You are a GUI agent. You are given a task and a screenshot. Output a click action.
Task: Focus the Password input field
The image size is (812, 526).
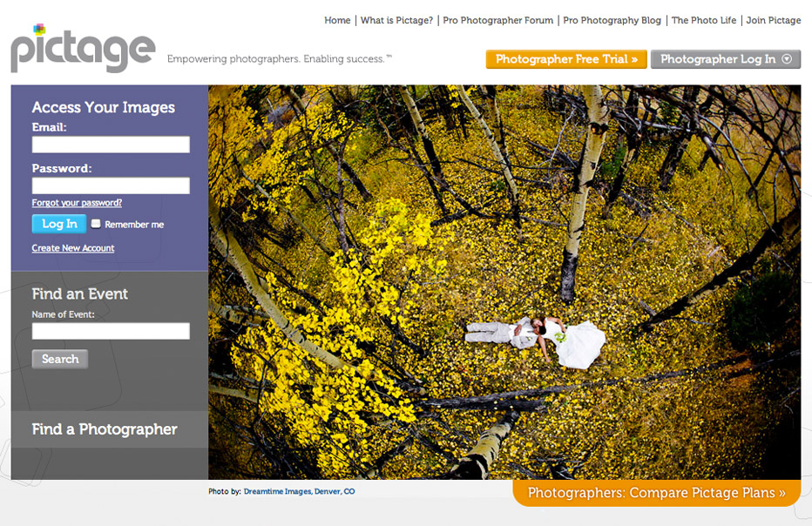click(x=111, y=185)
